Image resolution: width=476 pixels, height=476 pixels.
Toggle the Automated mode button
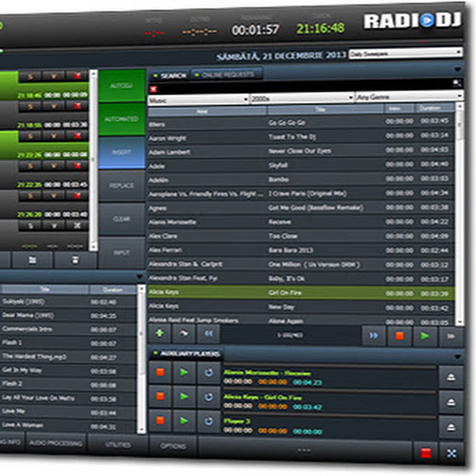click(122, 119)
